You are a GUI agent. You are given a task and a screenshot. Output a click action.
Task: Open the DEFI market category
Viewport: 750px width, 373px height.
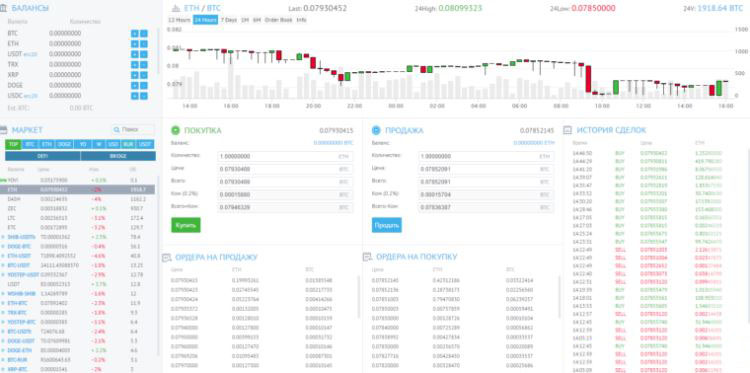[43, 156]
